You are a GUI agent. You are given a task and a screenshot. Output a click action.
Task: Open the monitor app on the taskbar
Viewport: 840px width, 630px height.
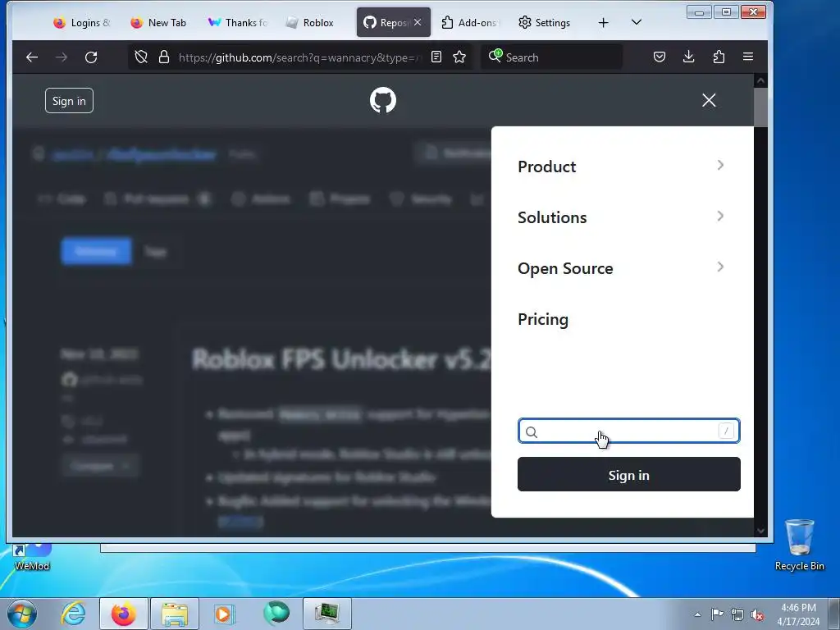[326, 614]
